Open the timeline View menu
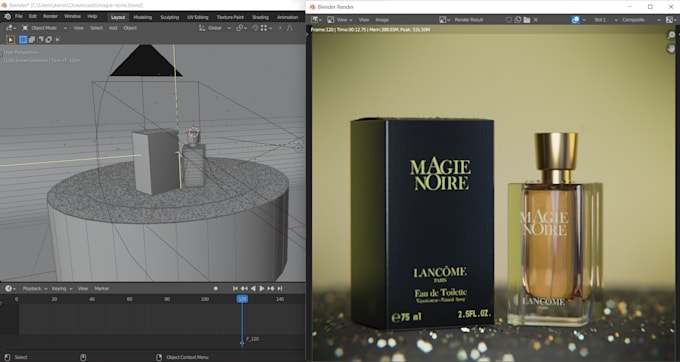The image size is (680, 362). 83,288
